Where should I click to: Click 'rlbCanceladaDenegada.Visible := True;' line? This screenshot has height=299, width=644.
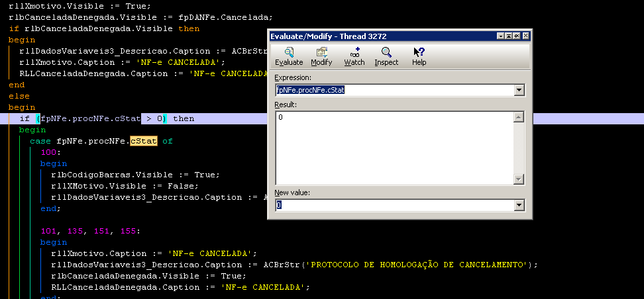tap(148, 276)
